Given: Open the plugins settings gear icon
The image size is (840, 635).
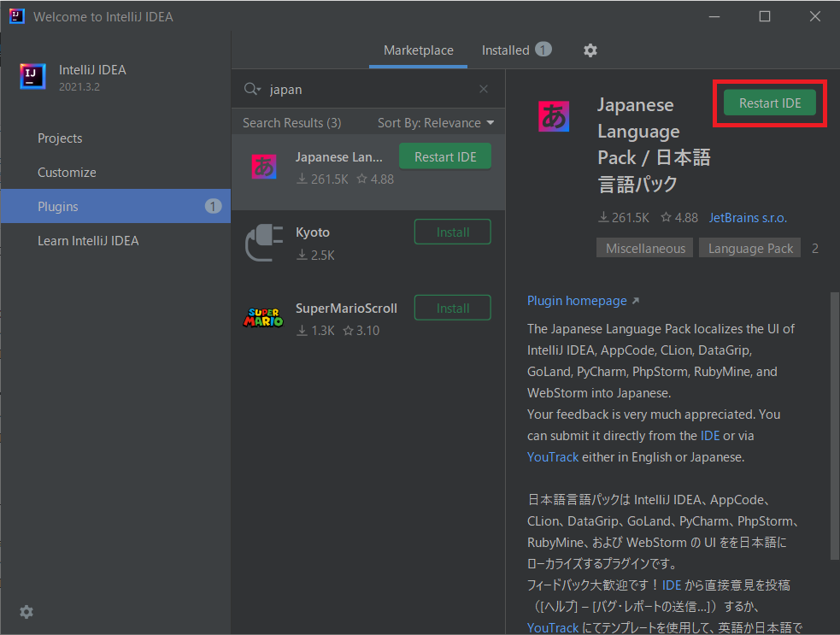Looking at the screenshot, I should click(x=590, y=50).
